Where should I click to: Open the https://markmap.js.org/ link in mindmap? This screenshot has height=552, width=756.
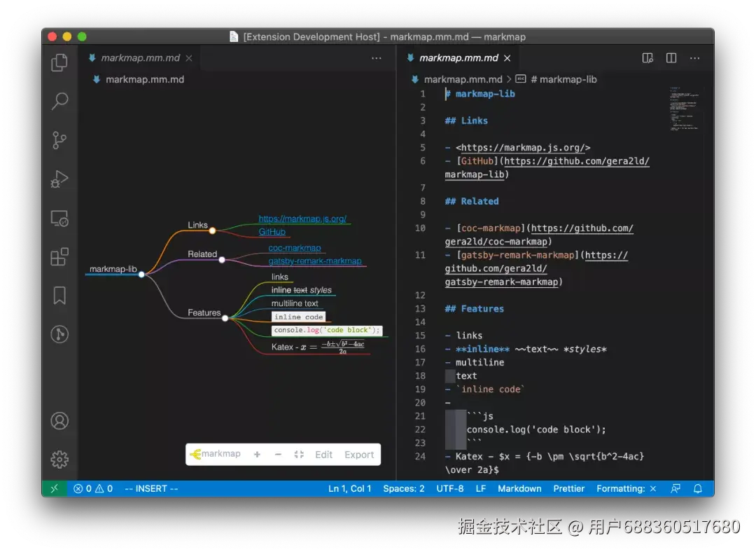point(302,219)
